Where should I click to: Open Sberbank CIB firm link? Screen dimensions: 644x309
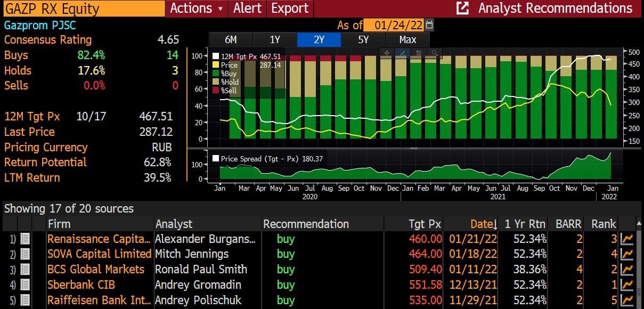[81, 285]
